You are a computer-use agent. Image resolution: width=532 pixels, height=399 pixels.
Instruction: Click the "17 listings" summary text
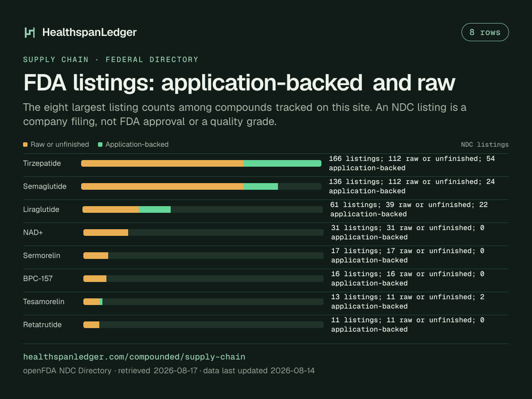408,255
